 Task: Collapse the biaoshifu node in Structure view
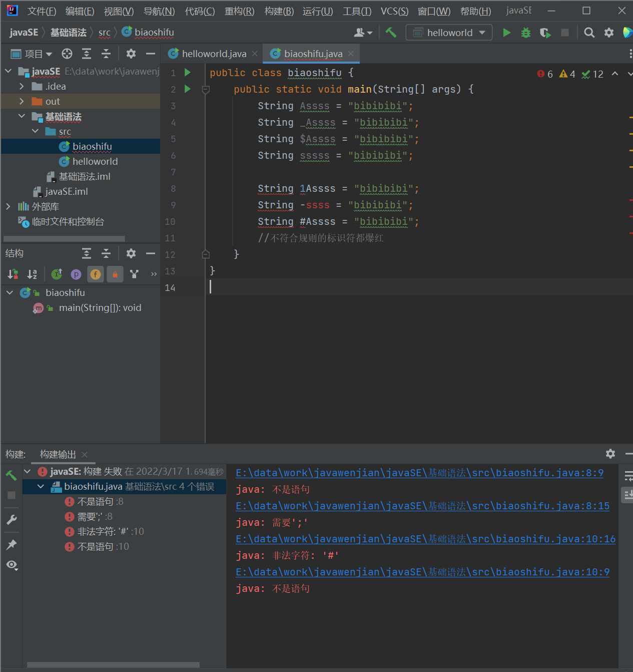9,292
